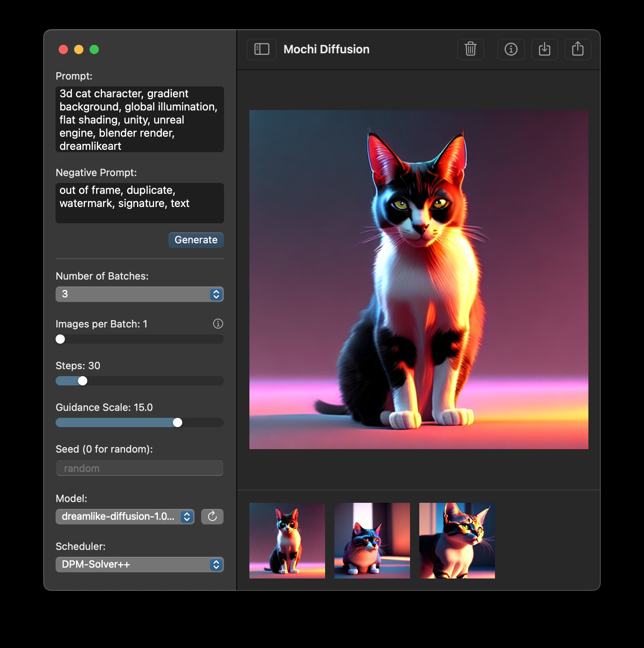The height and width of the screenshot is (648, 644).
Task: Click the 'Negative Prompt:' label
Action: [x=96, y=173]
